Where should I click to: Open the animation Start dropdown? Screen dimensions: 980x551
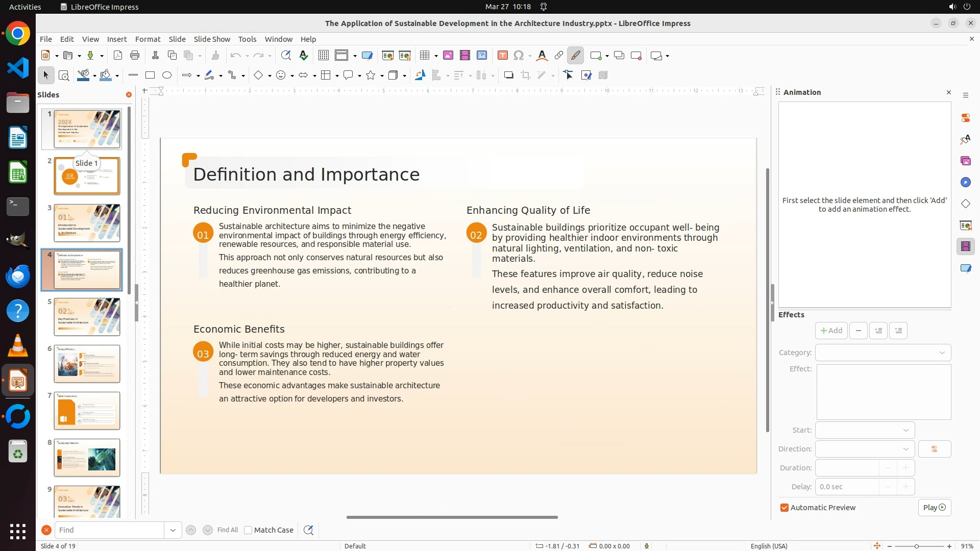tap(865, 430)
